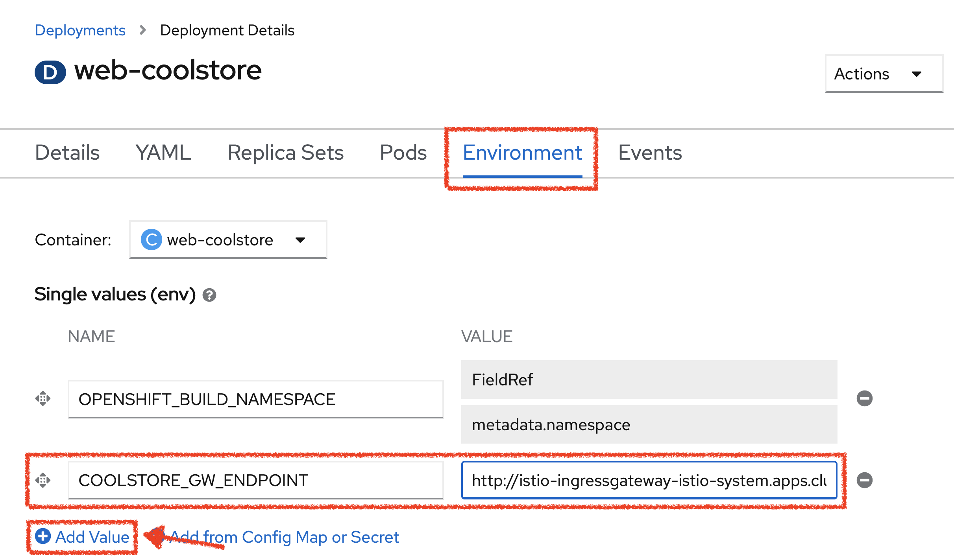Screen dimensions: 954x560
Task: Click the COOLSTORE_GW_ENDPOINT value field
Action: pyautogui.click(x=649, y=480)
